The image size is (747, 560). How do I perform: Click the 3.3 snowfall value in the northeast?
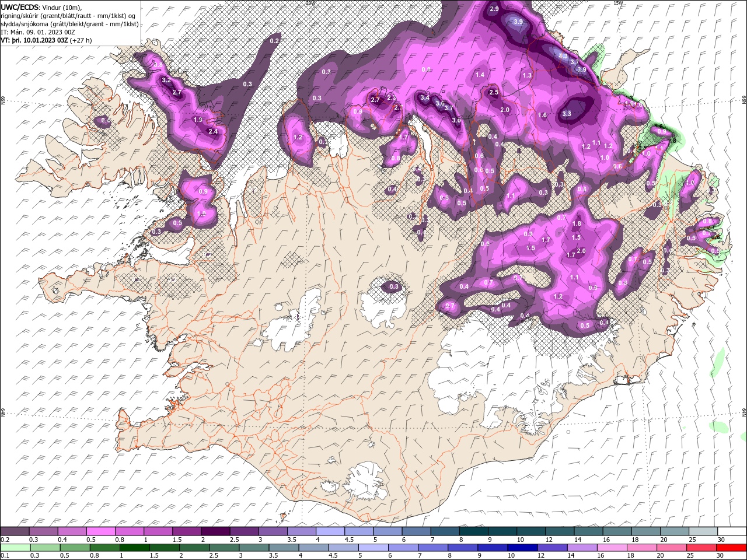coord(567,114)
